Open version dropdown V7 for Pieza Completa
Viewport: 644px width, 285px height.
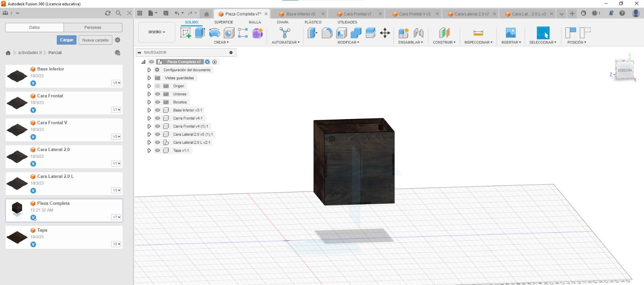(116, 217)
